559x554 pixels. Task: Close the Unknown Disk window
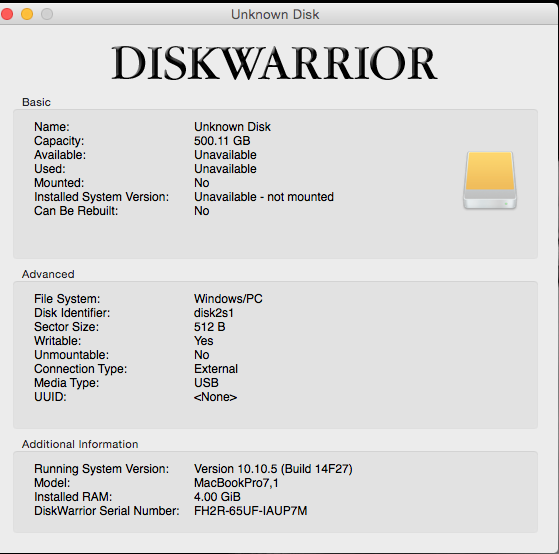click(x=7, y=14)
